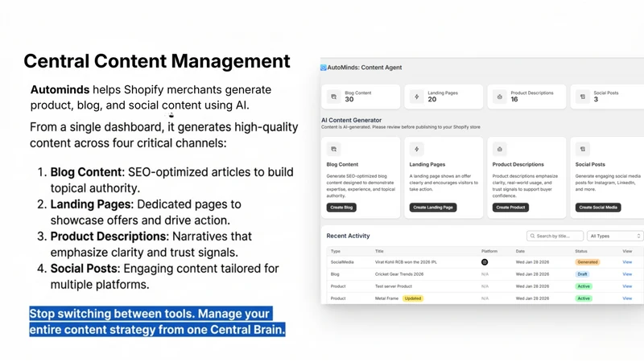
Task: Click the Status column header
Action: point(581,251)
